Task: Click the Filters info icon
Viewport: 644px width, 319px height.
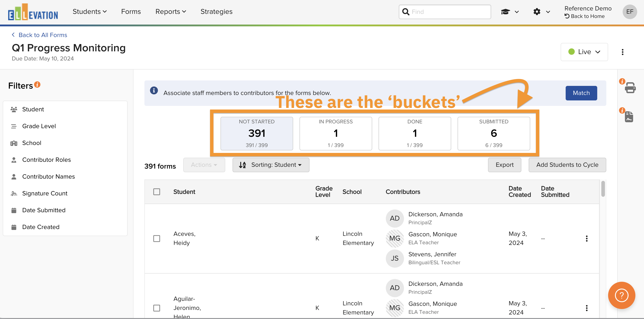Action: point(37,85)
